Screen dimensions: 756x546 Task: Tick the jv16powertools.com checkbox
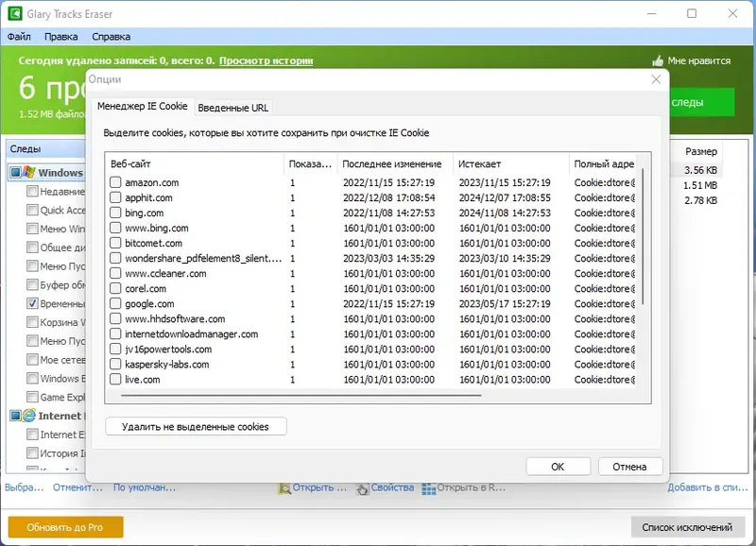tap(115, 349)
